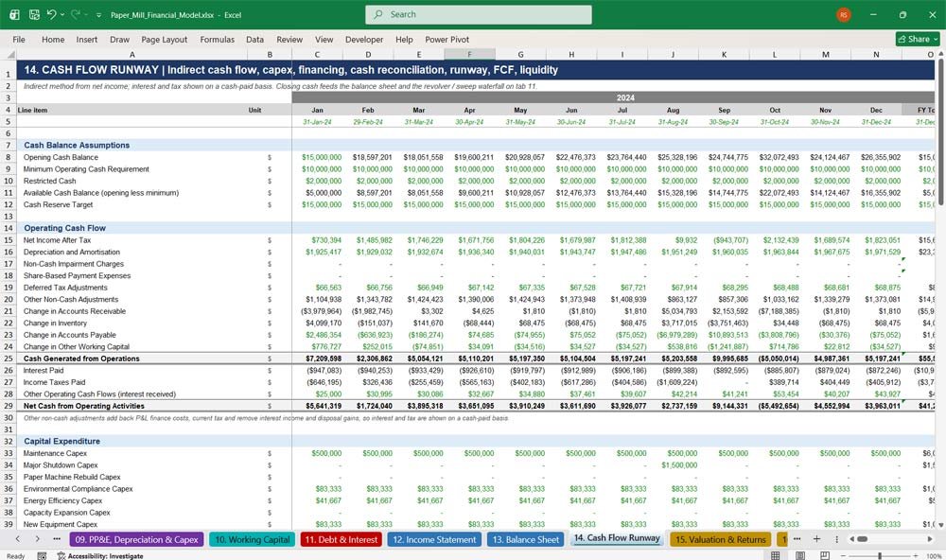Select the 14. Cash Flow Runway sheet tab
Screen dimensions: 946x560
tap(617, 538)
